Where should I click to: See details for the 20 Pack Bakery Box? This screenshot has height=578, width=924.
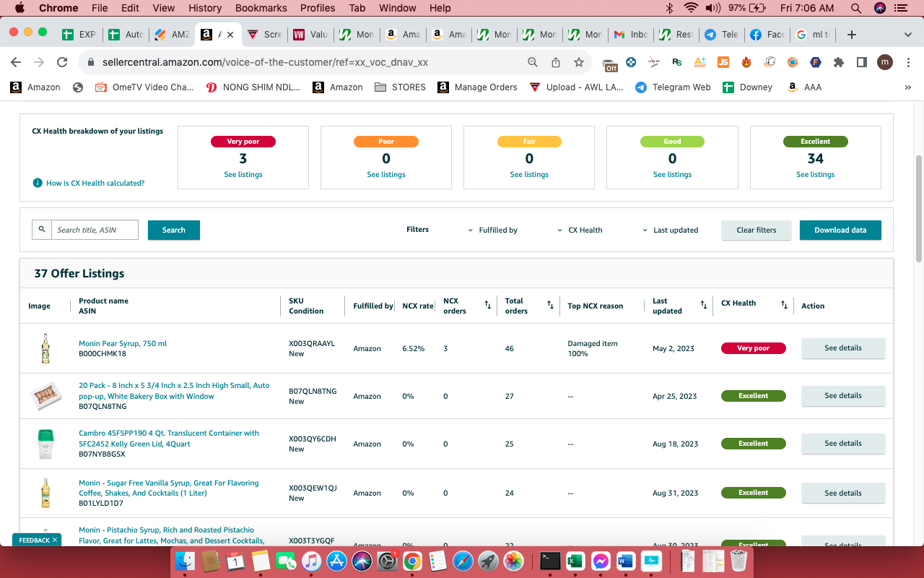(843, 396)
